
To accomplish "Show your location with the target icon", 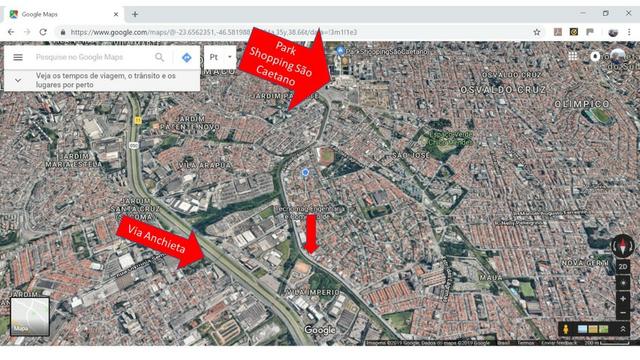I will click(x=622, y=283).
